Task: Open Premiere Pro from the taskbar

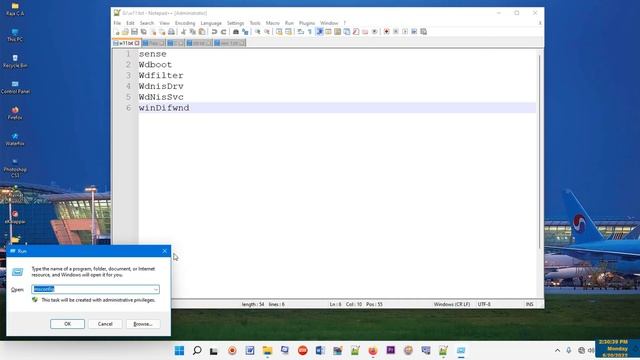Action: point(391,351)
